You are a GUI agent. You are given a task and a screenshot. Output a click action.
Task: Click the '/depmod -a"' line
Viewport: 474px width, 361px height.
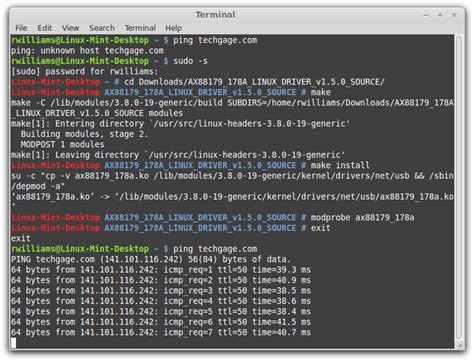point(38,186)
